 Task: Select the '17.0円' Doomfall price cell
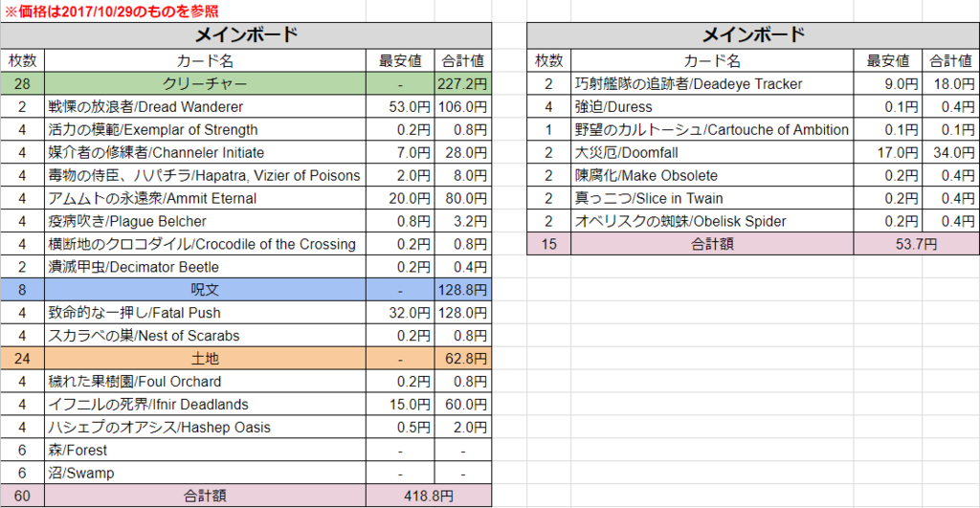click(x=888, y=152)
